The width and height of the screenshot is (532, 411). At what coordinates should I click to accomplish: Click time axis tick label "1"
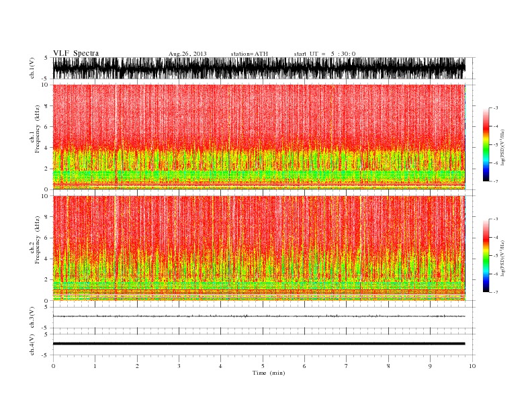click(x=95, y=366)
